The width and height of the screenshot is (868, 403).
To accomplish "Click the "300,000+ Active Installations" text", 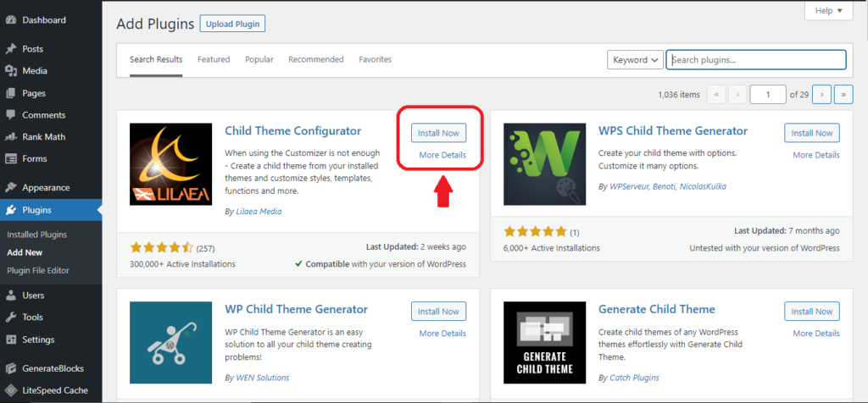I will (182, 264).
